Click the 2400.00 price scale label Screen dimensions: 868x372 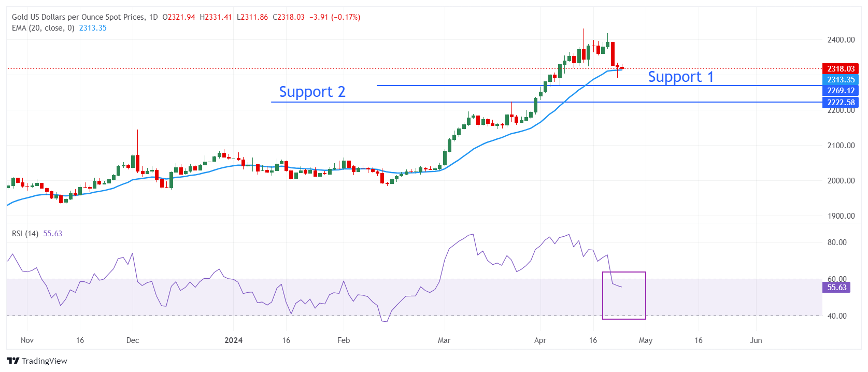[841, 39]
